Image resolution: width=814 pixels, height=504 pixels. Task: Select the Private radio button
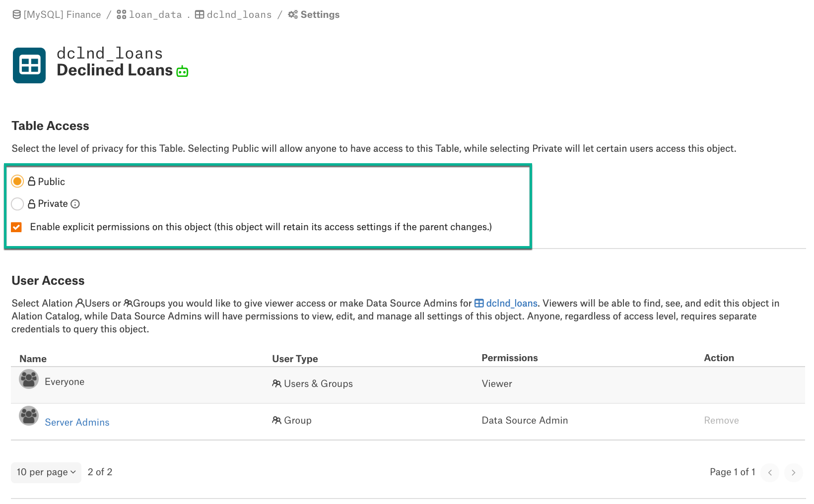pos(17,204)
